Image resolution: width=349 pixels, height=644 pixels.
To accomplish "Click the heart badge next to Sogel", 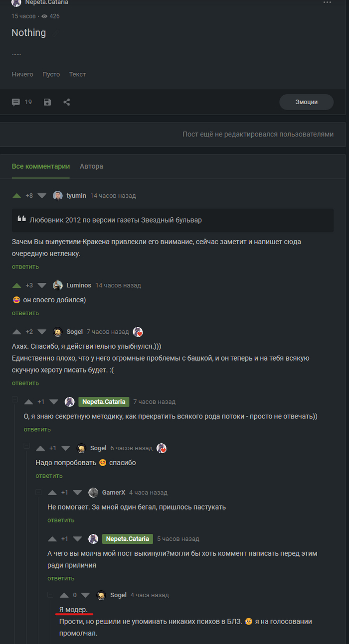I will click(x=138, y=332).
